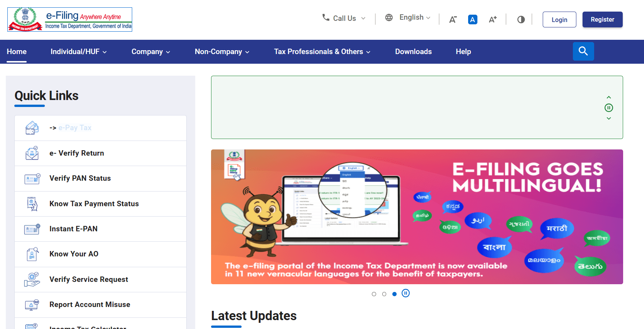This screenshot has height=329, width=644.
Task: Pause the banner carousel autoplay
Action: click(x=405, y=293)
